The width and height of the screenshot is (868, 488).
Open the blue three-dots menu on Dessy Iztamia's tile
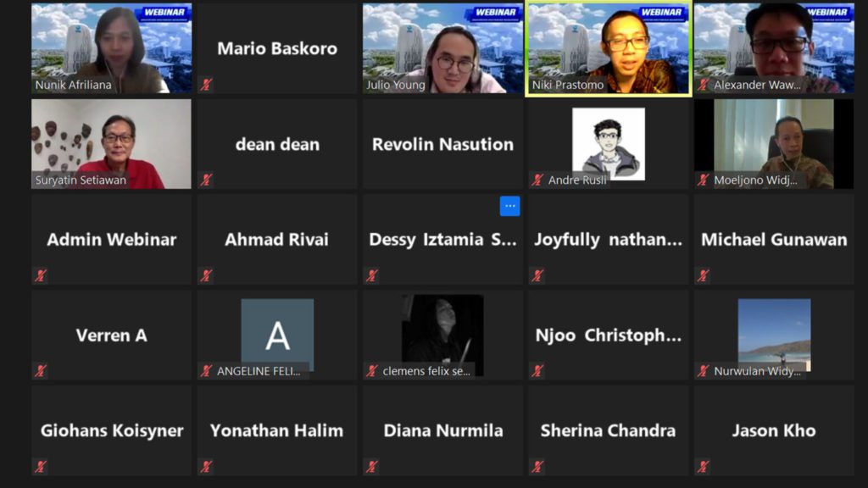(x=509, y=206)
